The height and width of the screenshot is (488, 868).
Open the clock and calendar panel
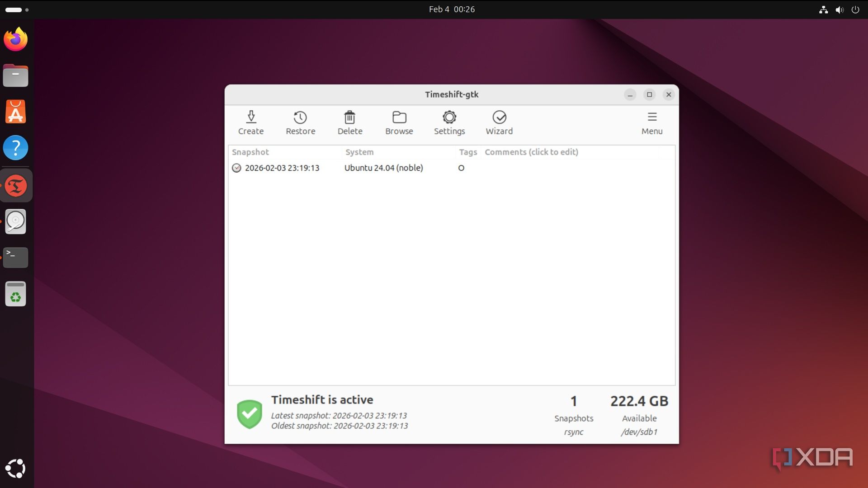tap(451, 9)
